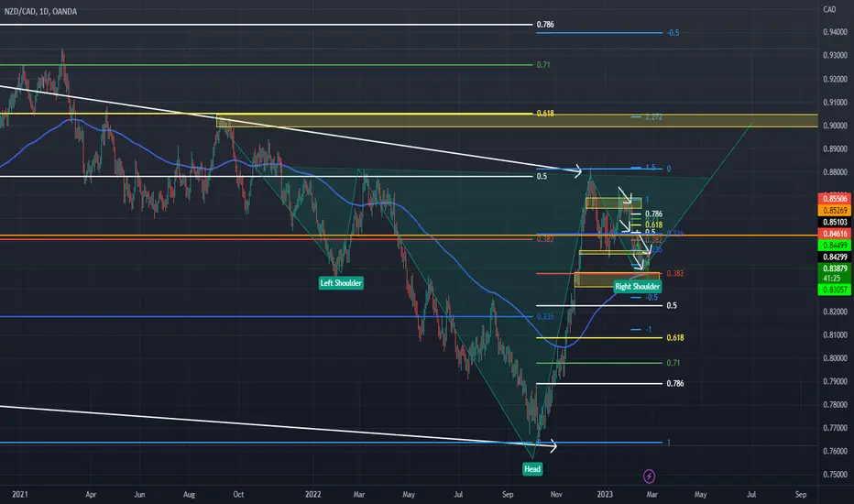The image size is (854, 504).
Task: Click the 2.272 Fibonacci extension label
Action: coord(653,117)
